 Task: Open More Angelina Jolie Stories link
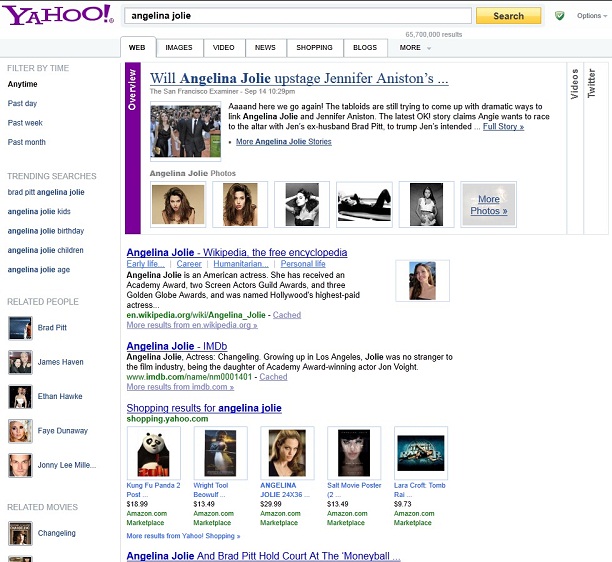tap(284, 142)
